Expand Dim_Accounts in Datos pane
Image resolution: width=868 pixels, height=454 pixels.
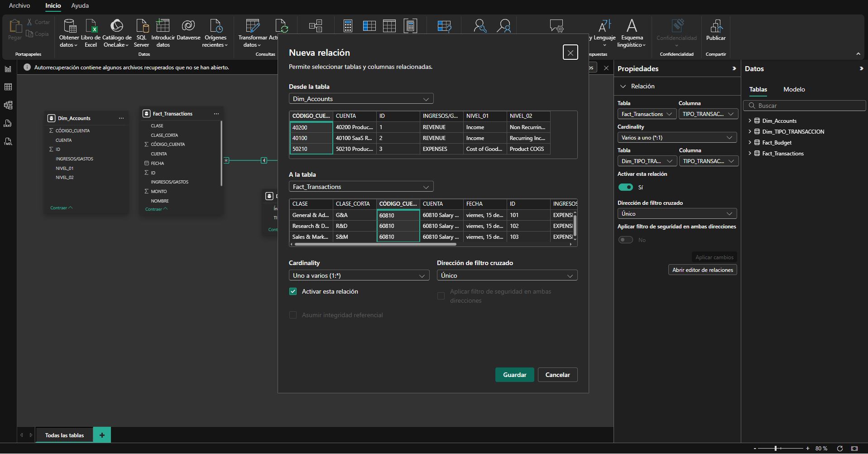[x=750, y=121]
